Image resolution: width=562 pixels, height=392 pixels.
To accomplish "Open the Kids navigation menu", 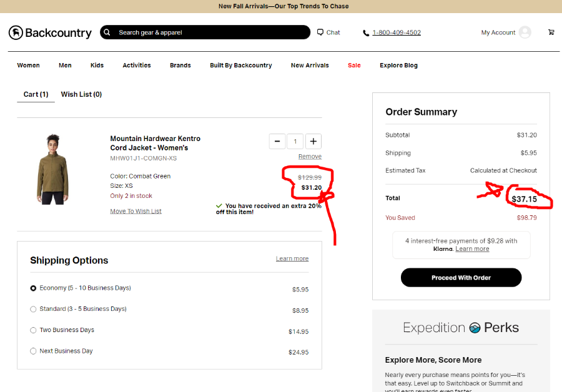I will 97,65.
